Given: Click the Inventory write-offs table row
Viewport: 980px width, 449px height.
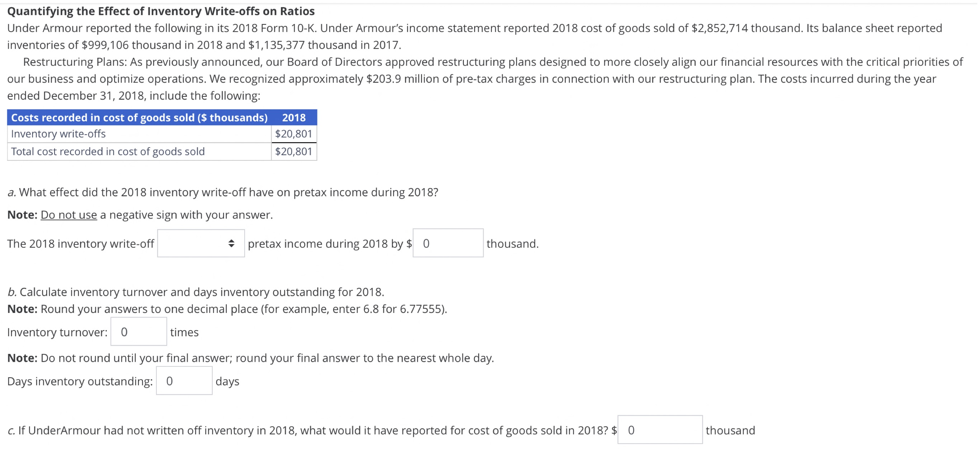Looking at the screenshot, I should pyautogui.click(x=58, y=134).
